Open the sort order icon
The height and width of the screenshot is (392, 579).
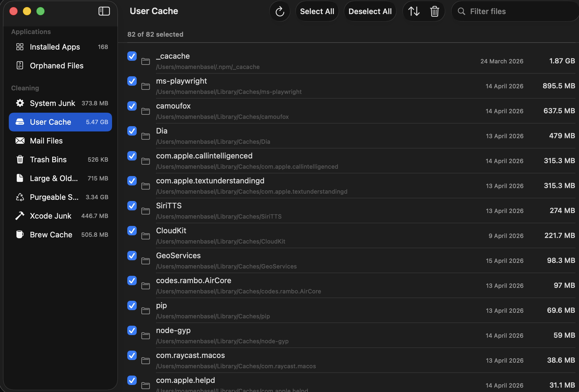pos(414,11)
